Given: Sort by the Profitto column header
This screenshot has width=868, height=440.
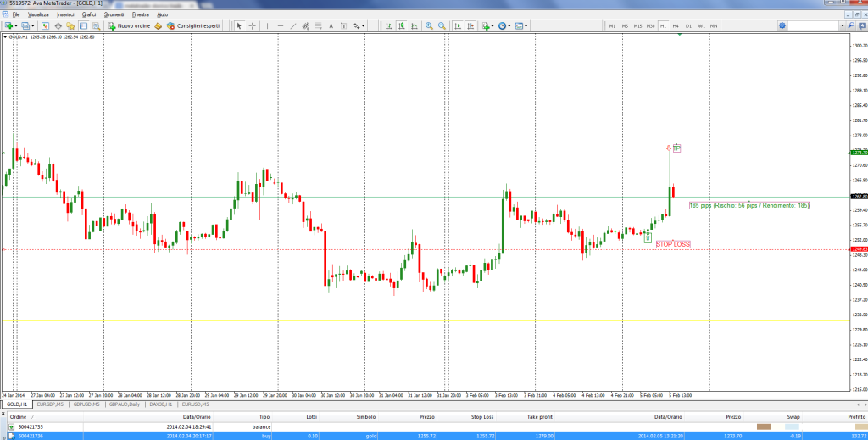Looking at the screenshot, I should (x=857, y=417).
